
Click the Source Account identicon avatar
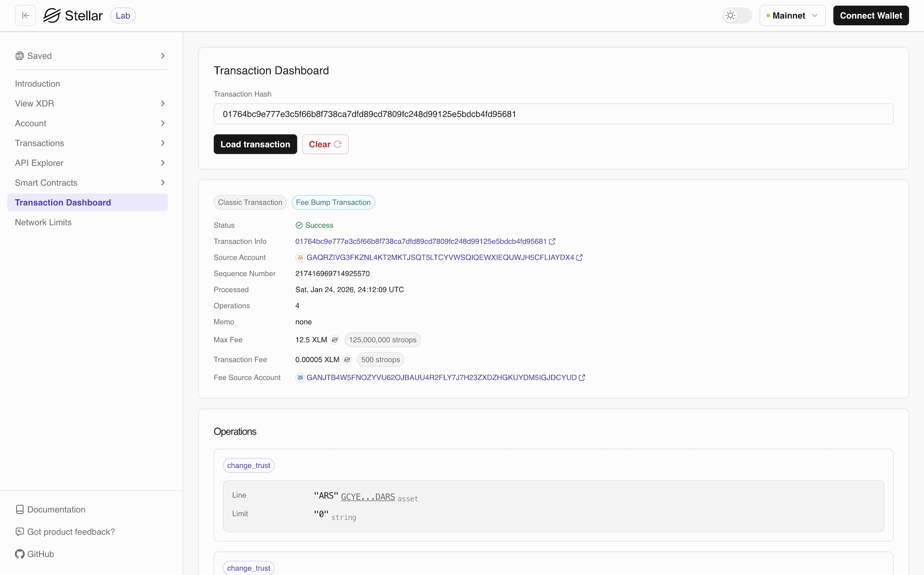tap(300, 258)
